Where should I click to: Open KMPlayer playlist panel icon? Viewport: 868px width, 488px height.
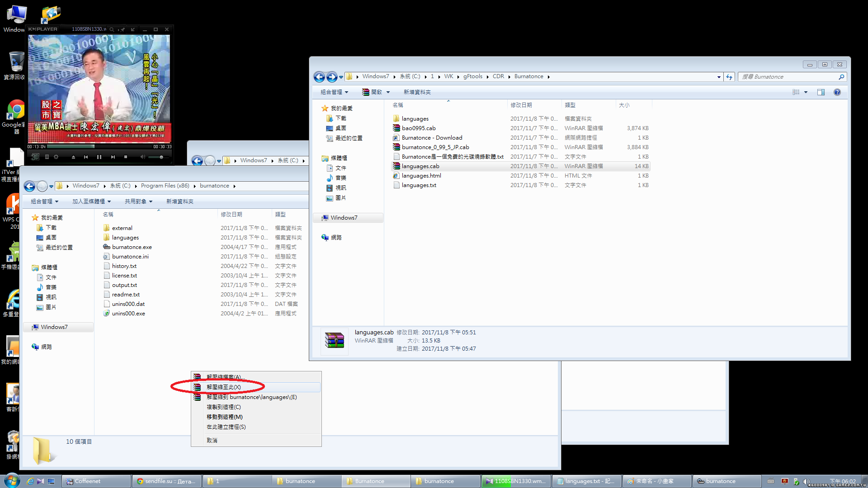(x=47, y=157)
